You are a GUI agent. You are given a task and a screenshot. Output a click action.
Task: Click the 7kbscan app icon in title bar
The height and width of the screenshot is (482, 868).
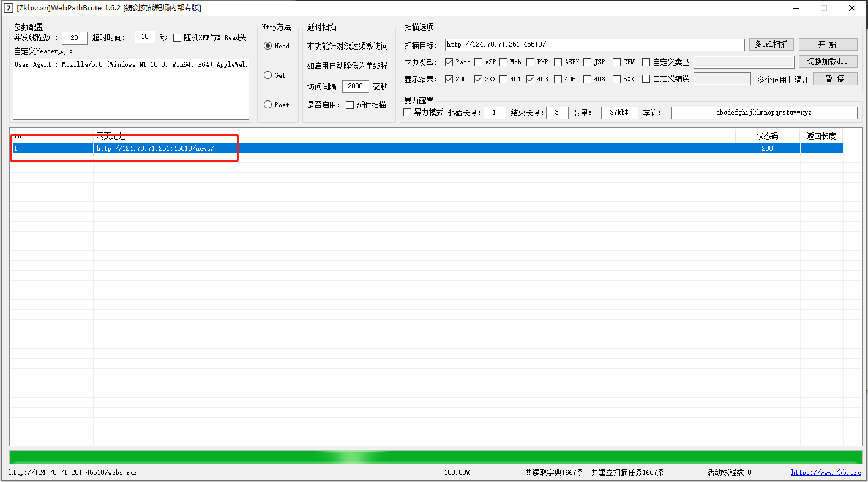click(9, 8)
